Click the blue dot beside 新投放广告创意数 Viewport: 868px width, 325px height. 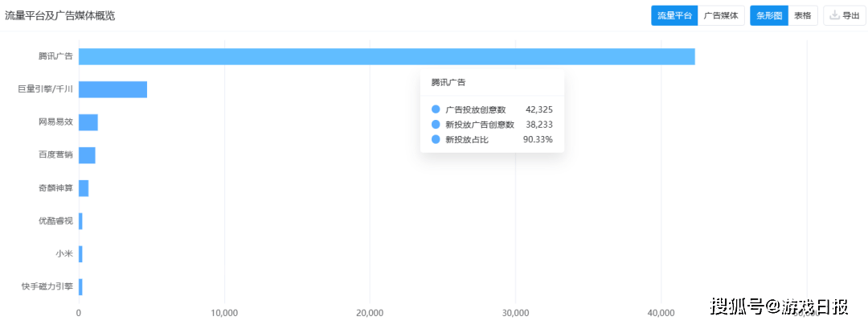pyautogui.click(x=436, y=125)
